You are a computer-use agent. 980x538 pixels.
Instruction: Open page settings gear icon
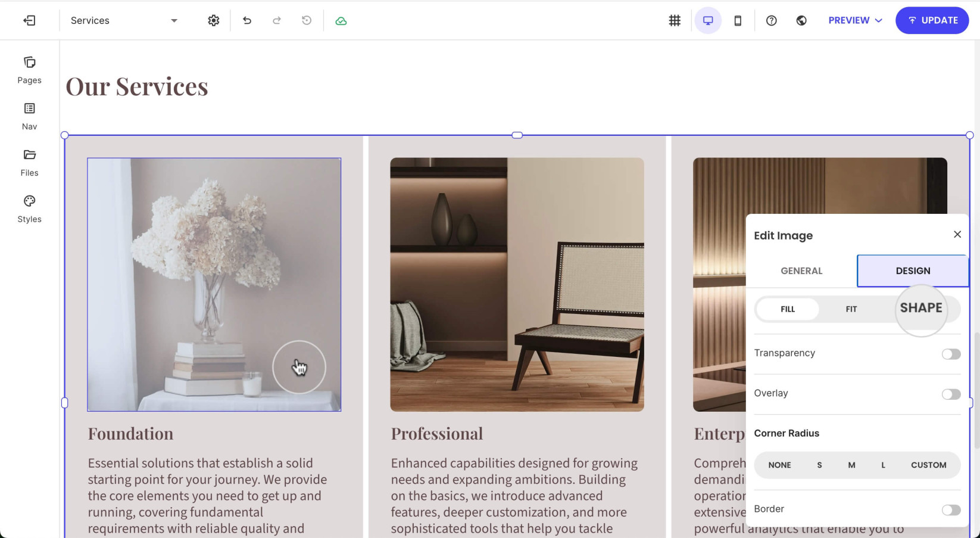(214, 20)
